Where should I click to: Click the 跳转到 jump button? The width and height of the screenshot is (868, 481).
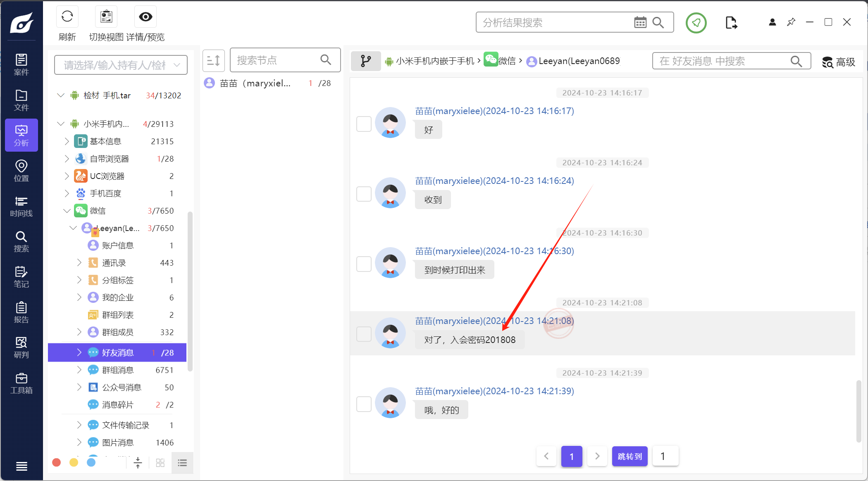(x=630, y=456)
